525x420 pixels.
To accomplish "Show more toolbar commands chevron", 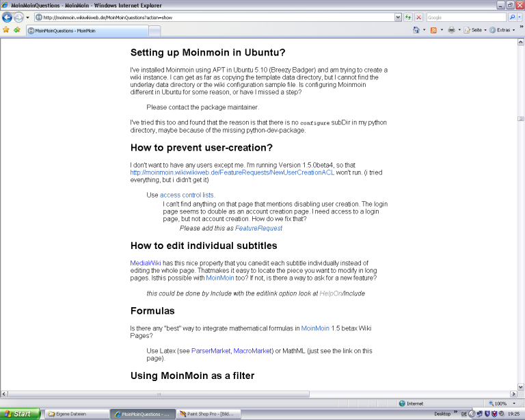I will click(x=521, y=27).
